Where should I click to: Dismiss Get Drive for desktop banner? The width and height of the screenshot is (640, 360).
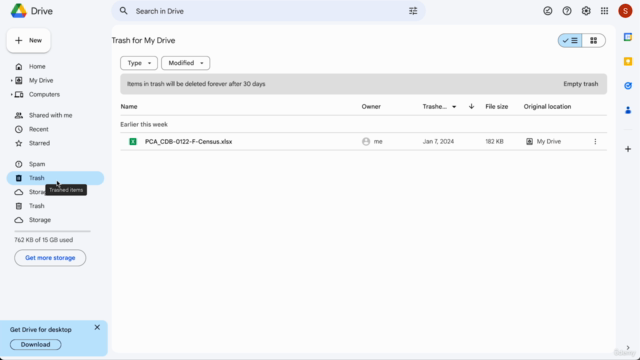pos(97,327)
